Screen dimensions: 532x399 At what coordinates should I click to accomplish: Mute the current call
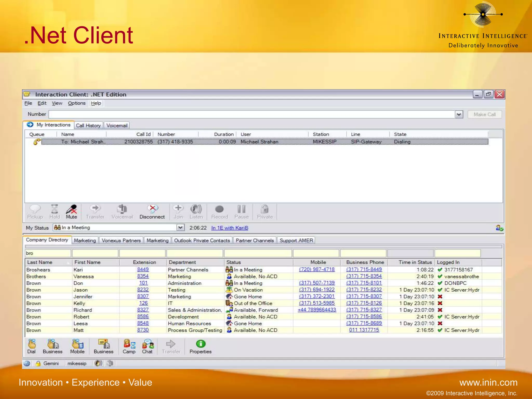[x=71, y=209]
